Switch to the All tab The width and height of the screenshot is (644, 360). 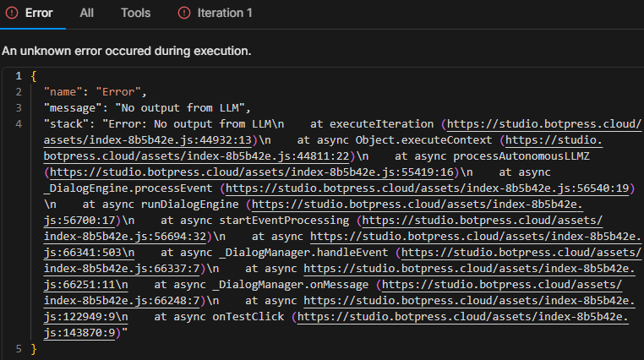[x=87, y=14]
